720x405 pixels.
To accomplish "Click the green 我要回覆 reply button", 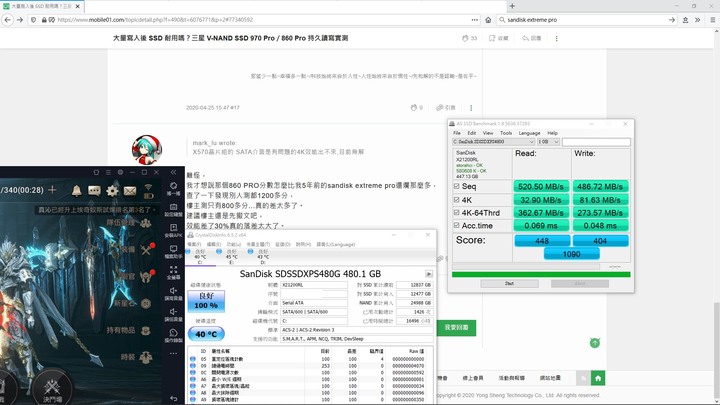I will pos(456,328).
